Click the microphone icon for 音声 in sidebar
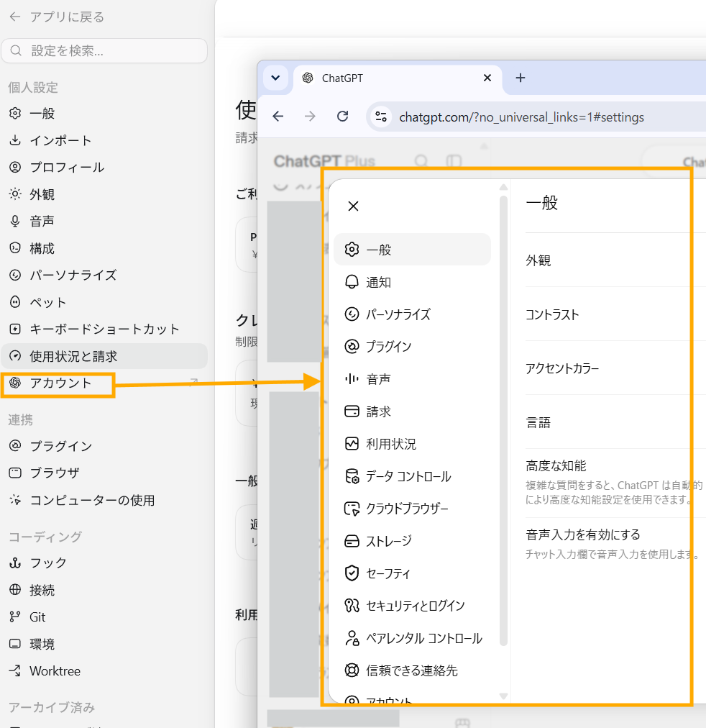The width and height of the screenshot is (706, 728). [15, 222]
